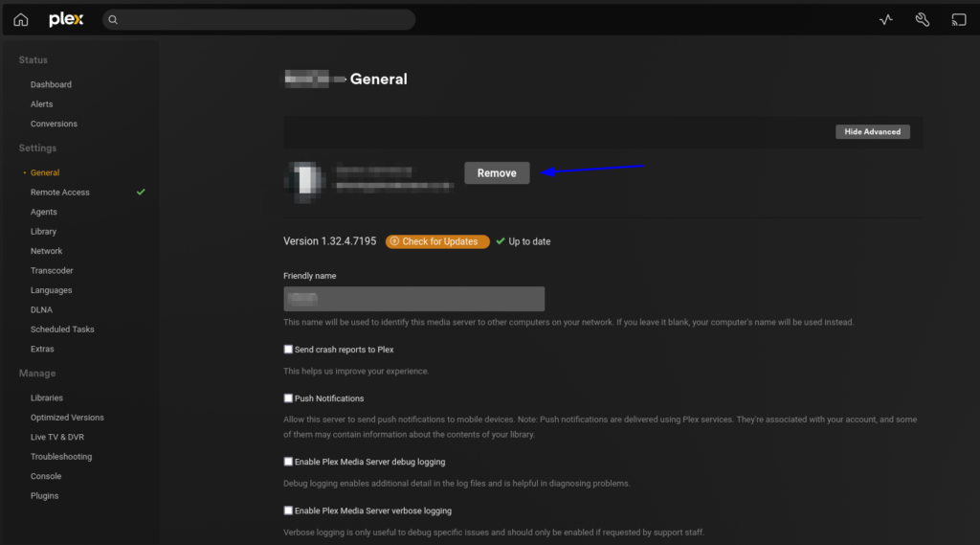This screenshot has height=545, width=980.
Task: Go to Plex home via house icon
Action: tap(21, 19)
